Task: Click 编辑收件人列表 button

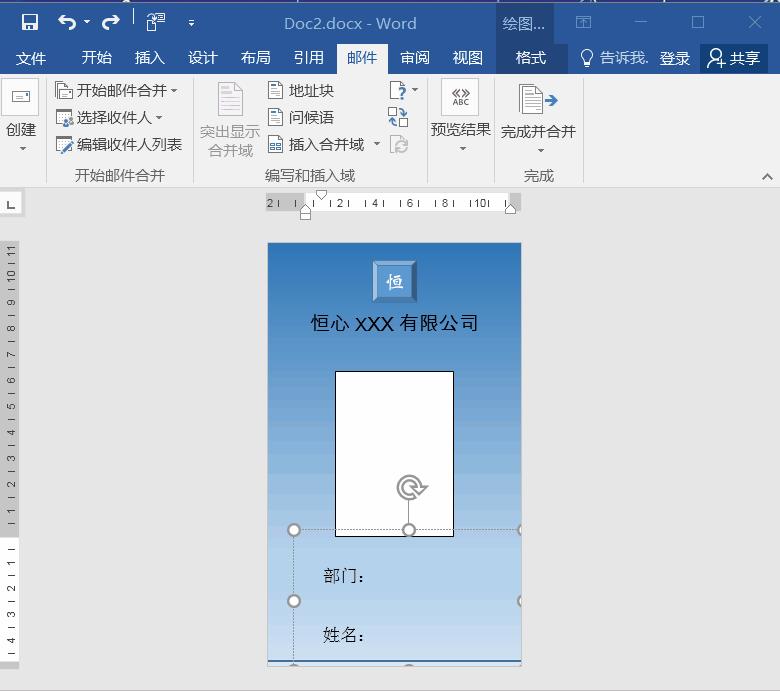Action: pos(118,144)
